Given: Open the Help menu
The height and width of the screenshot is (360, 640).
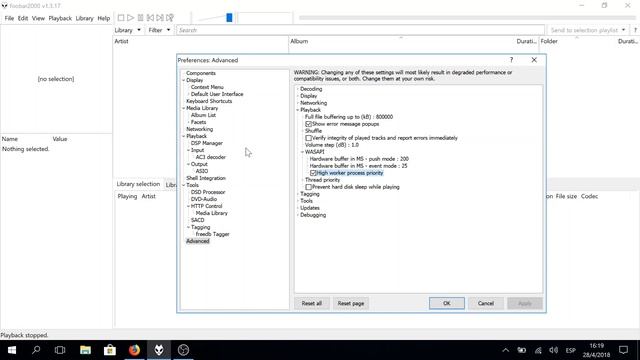Looking at the screenshot, I should 104,18.
